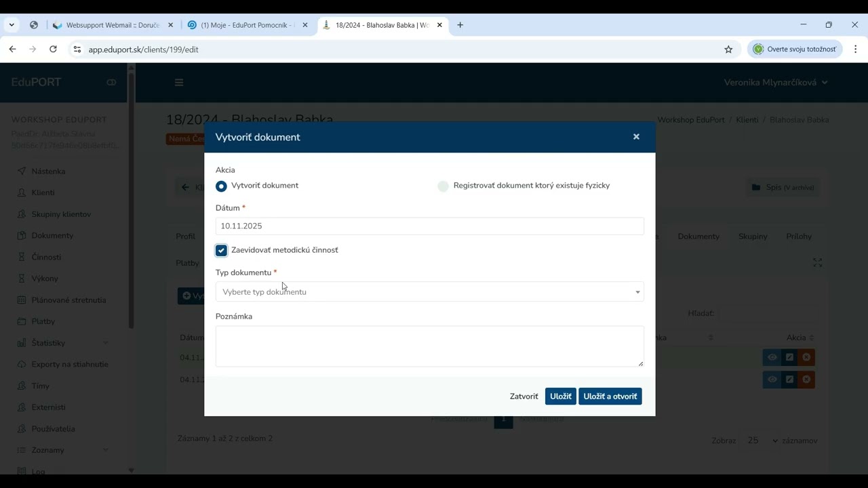868x488 pixels.
Task: Switch to the Platby tab
Action: 187,263
